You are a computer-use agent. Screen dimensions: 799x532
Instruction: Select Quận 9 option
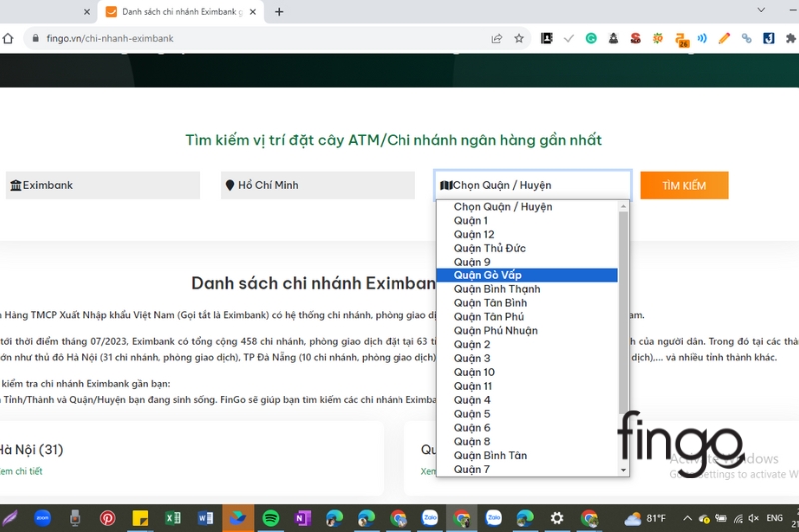pos(527,262)
